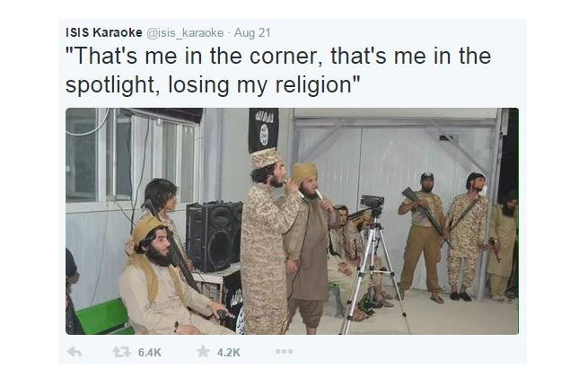The width and height of the screenshot is (588, 386).
Task: Click the 6.4K retweet count
Action: tap(150, 352)
